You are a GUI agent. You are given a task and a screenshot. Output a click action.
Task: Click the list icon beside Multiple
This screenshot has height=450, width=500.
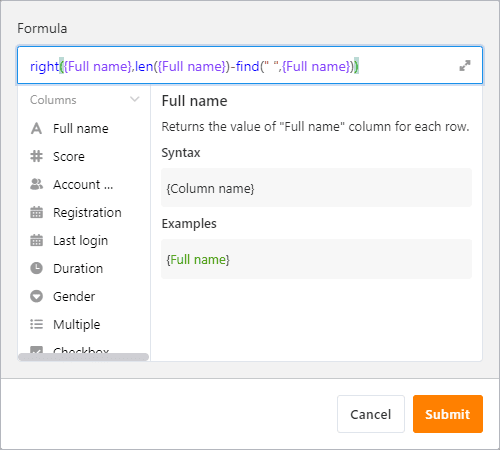[36, 324]
